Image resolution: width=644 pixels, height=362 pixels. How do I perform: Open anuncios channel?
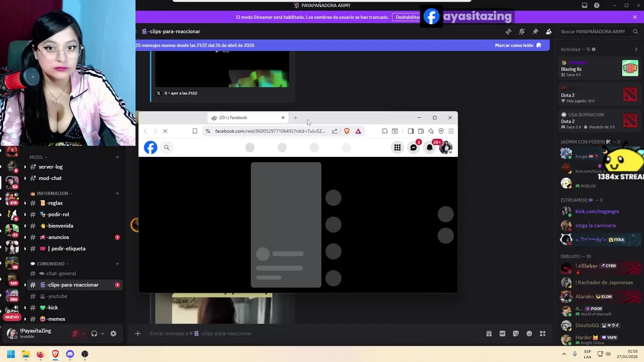pos(74,237)
